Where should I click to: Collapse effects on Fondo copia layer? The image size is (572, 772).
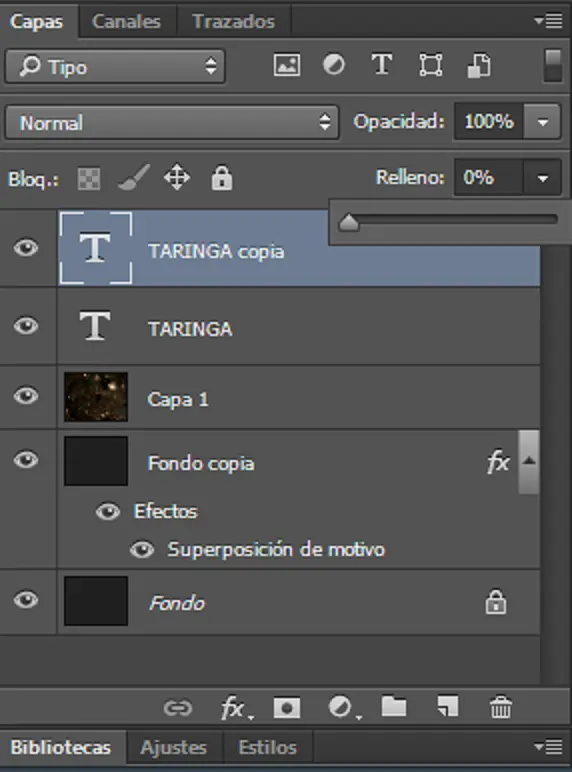(529, 461)
